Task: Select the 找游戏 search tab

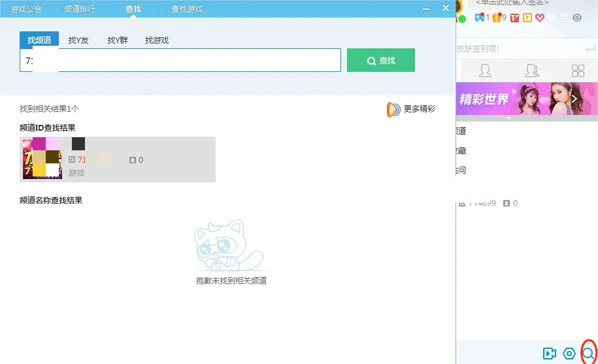Action: (157, 41)
